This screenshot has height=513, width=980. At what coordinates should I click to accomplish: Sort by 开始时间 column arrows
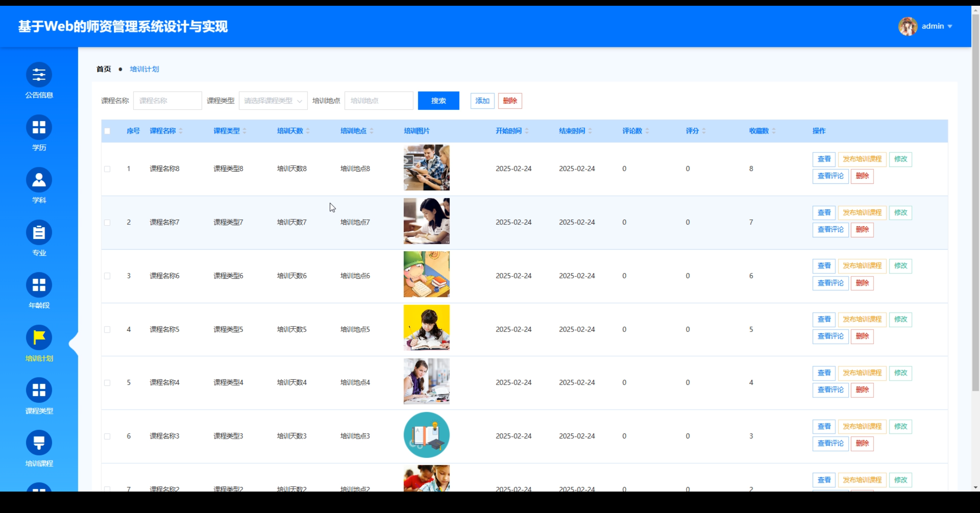coord(527,131)
